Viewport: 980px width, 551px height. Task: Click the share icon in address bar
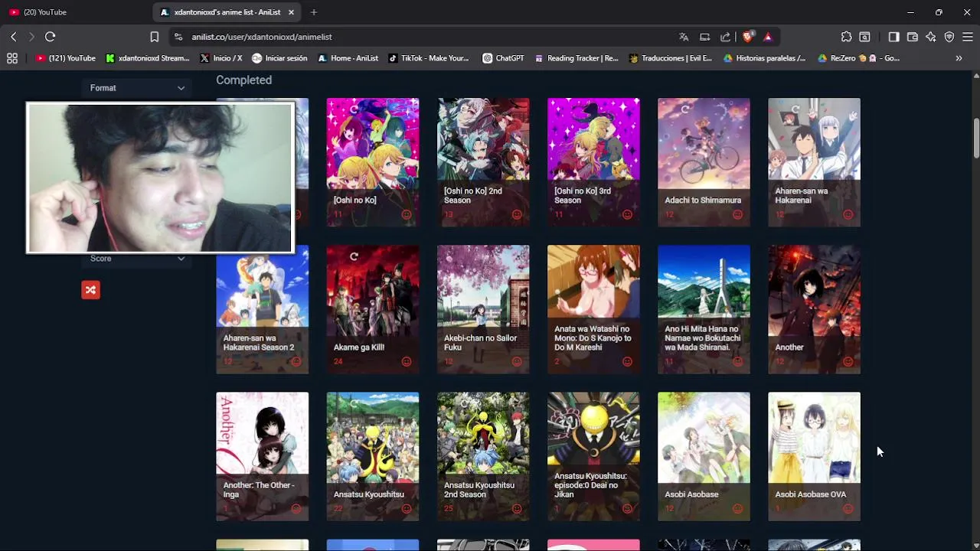pos(725,37)
